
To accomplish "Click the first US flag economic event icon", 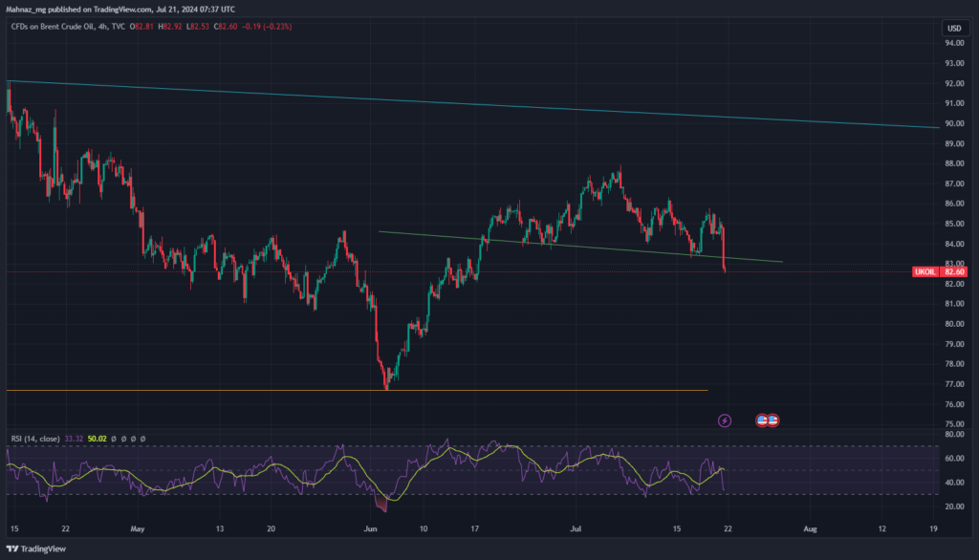I will 762,420.
